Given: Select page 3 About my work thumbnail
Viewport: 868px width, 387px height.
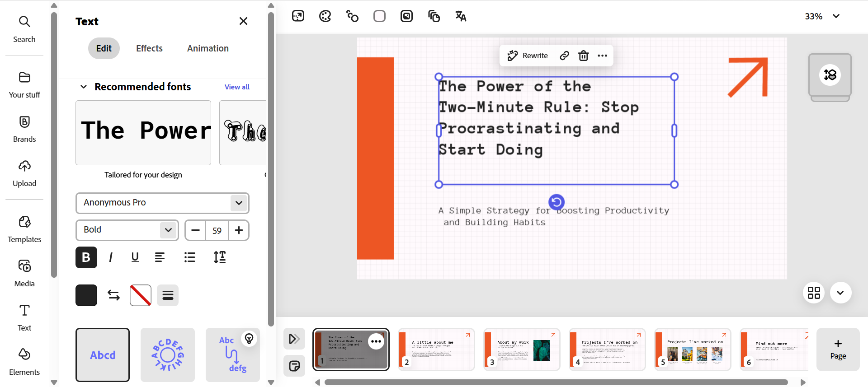Looking at the screenshot, I should 521,350.
